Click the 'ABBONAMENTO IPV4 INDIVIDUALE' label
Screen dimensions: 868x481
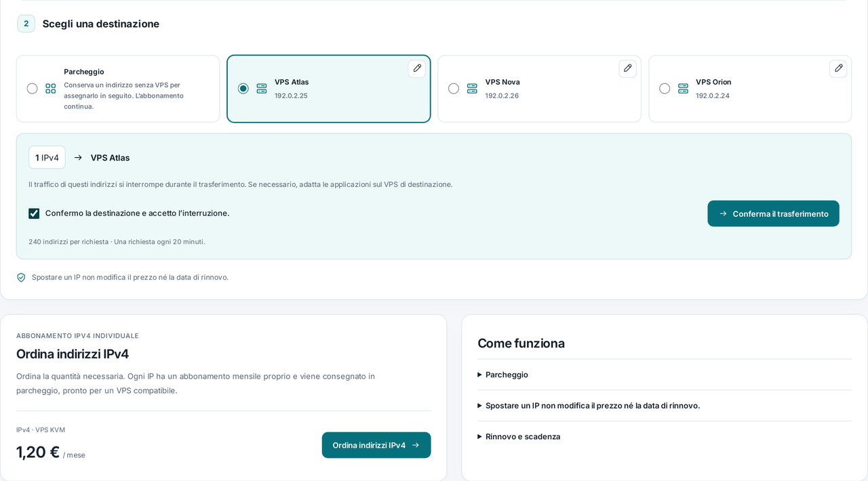(x=77, y=335)
